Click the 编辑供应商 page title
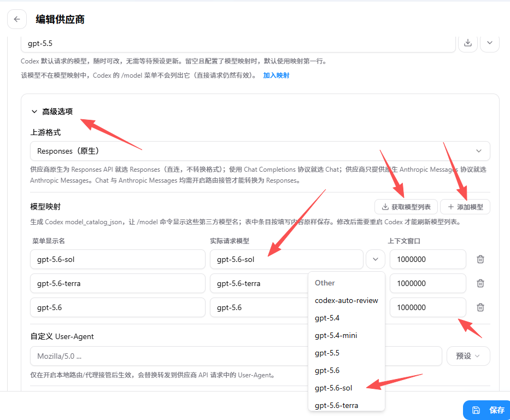Viewport: 510px width, 420px height. click(60, 20)
